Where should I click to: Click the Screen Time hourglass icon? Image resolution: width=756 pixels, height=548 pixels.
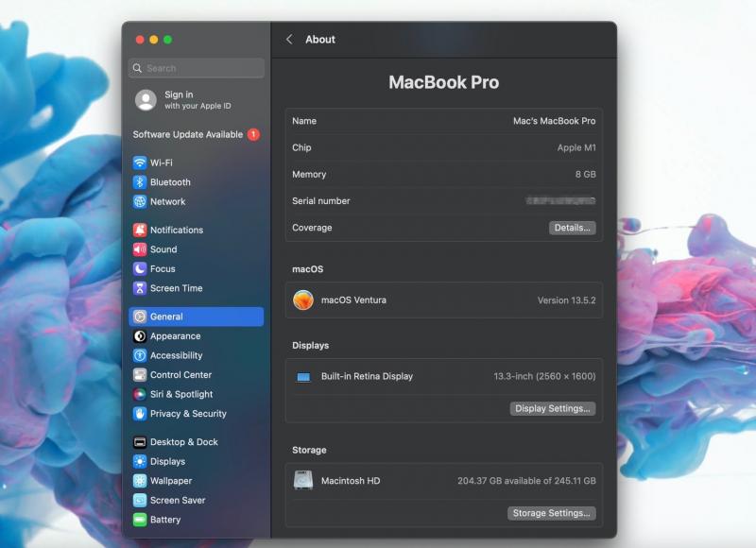tap(140, 288)
